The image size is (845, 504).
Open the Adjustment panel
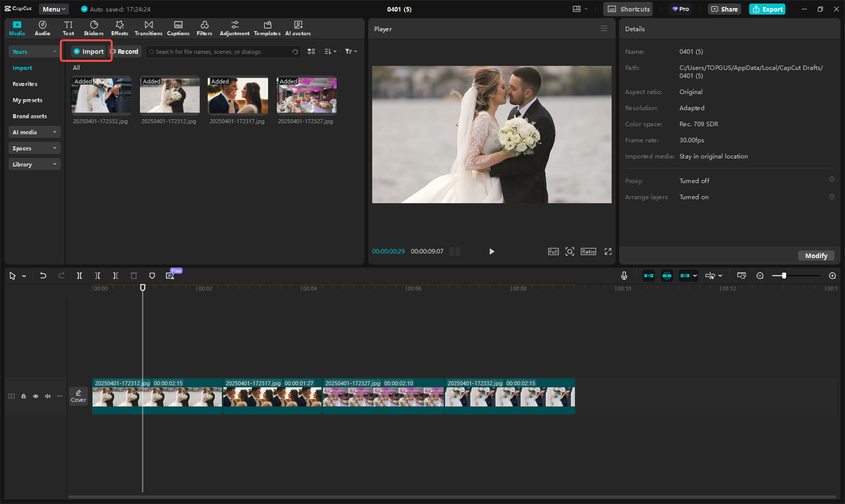[234, 28]
